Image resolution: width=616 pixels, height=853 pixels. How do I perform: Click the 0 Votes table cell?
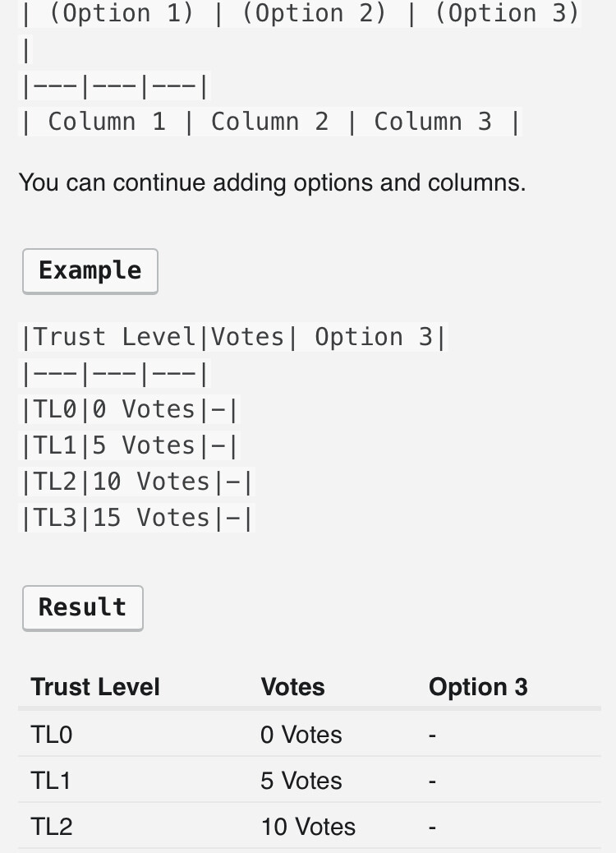(x=301, y=735)
